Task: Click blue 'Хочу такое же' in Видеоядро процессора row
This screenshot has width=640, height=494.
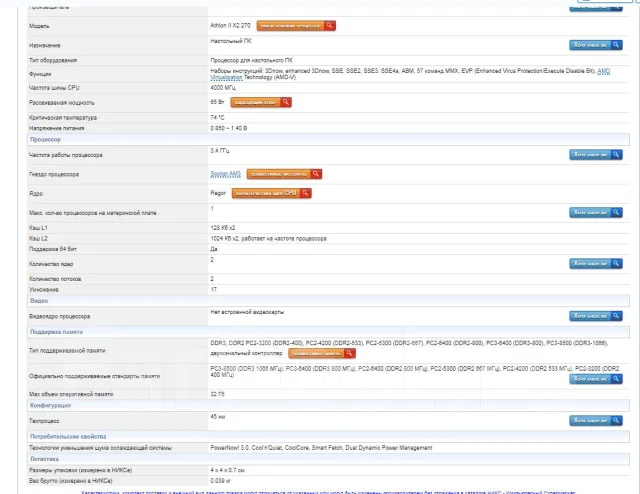Action: 596,316
